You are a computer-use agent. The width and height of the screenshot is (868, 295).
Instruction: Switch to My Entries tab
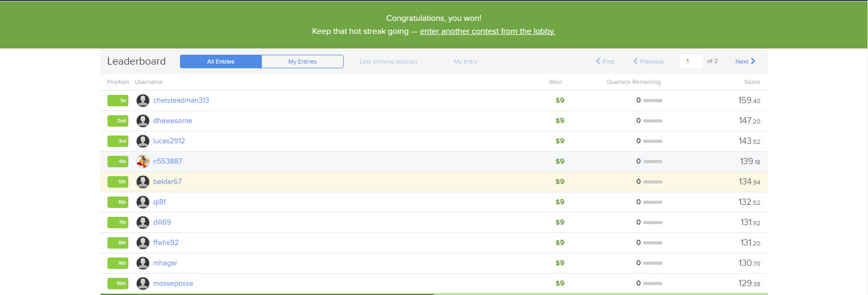click(x=303, y=62)
